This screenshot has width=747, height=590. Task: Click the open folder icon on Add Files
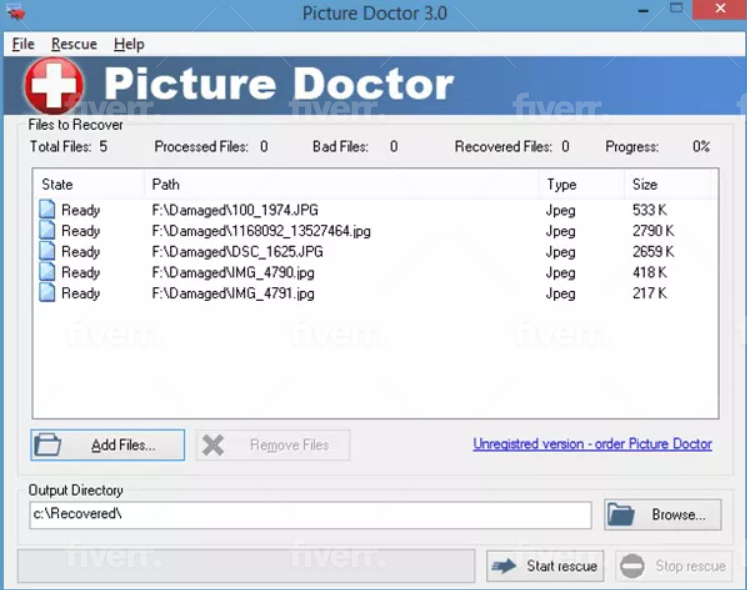(x=48, y=445)
